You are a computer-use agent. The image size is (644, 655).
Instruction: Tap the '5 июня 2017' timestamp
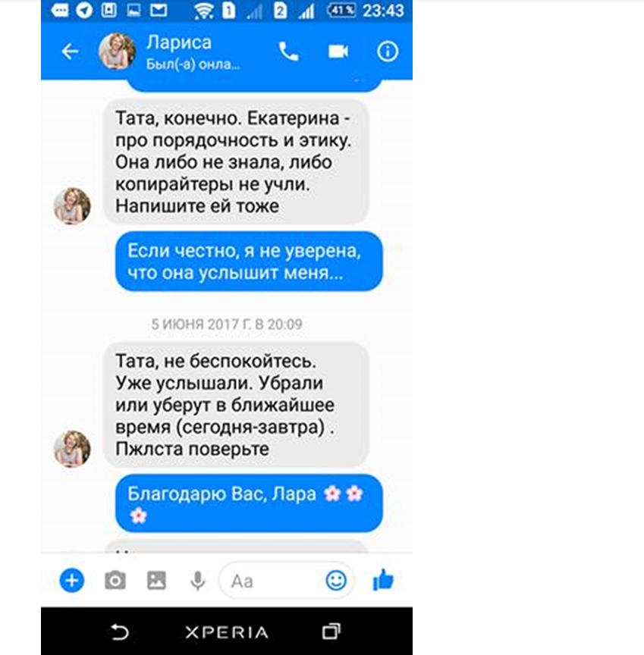coord(227,324)
